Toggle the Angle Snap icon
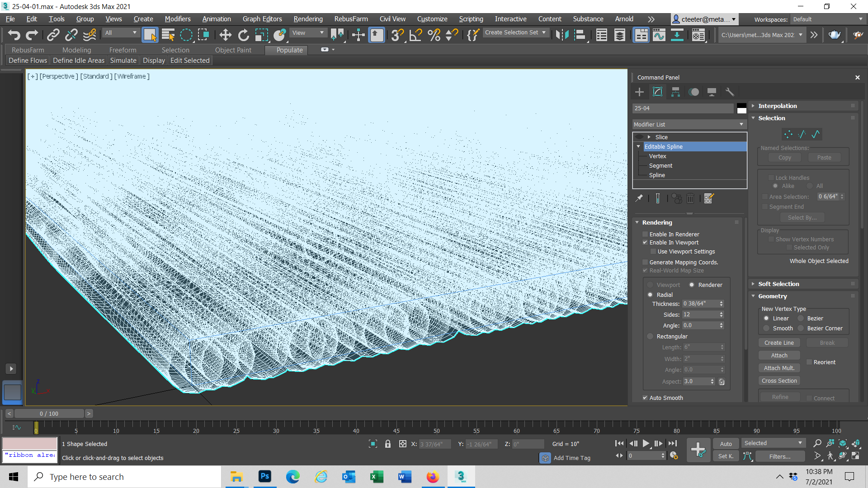Image resolution: width=868 pixels, height=488 pixels. click(415, 35)
